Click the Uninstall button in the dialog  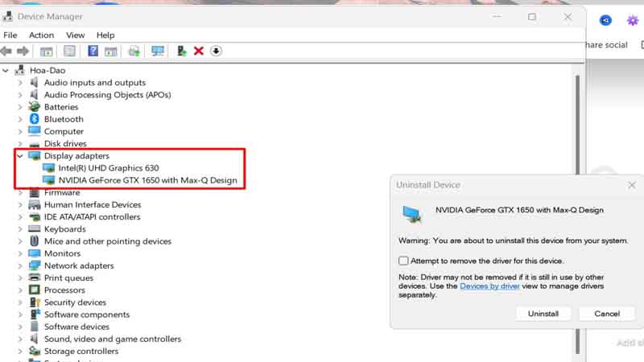(543, 314)
